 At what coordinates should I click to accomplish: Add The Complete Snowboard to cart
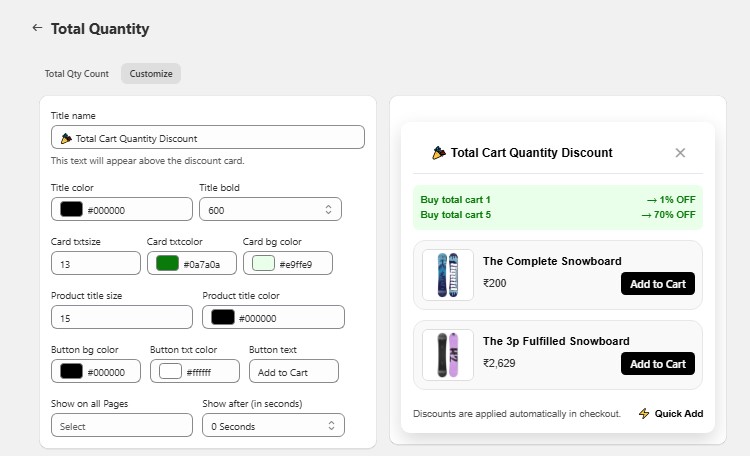[x=657, y=284]
